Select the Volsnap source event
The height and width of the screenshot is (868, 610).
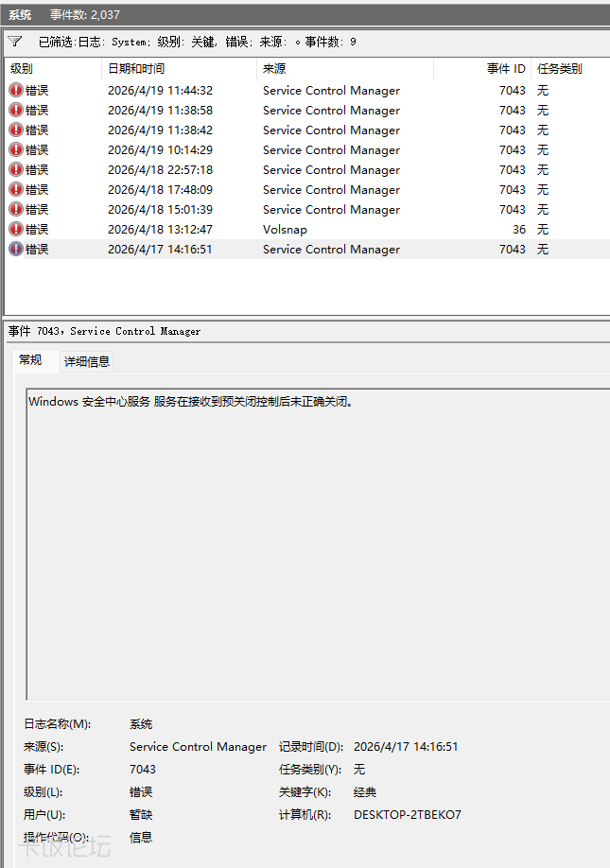click(307, 229)
